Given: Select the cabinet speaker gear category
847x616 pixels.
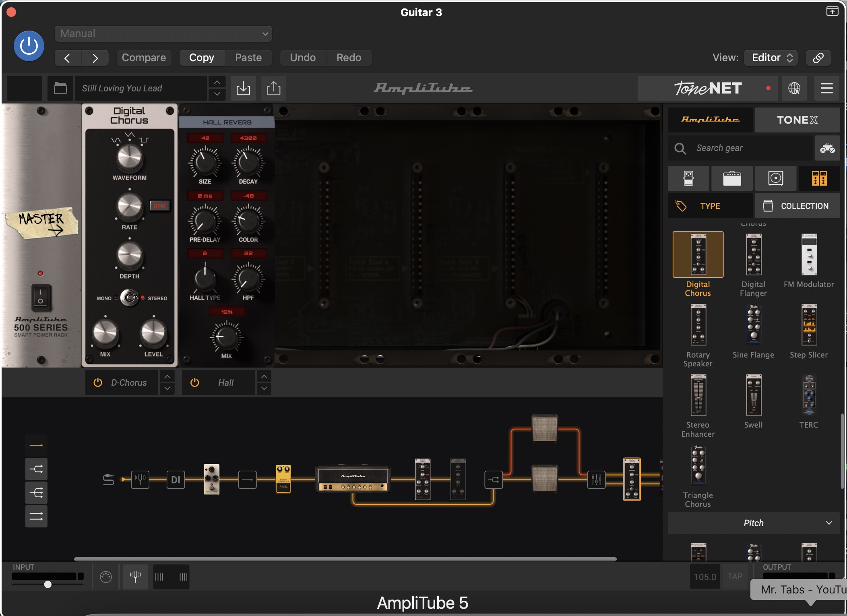Looking at the screenshot, I should coord(776,178).
